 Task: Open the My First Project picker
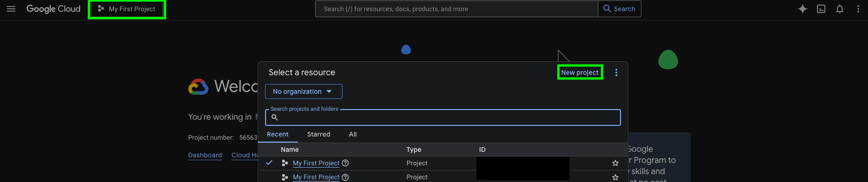pos(127,9)
